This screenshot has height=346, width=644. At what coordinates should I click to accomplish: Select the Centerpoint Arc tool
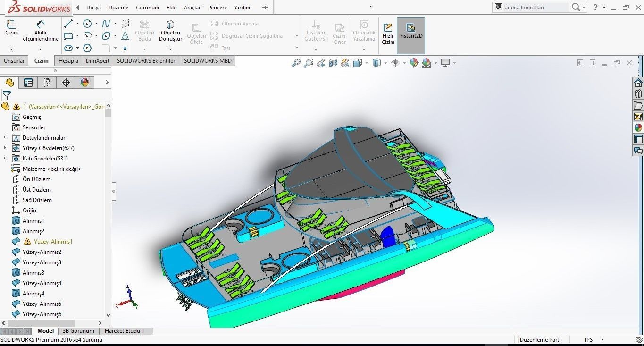87,36
